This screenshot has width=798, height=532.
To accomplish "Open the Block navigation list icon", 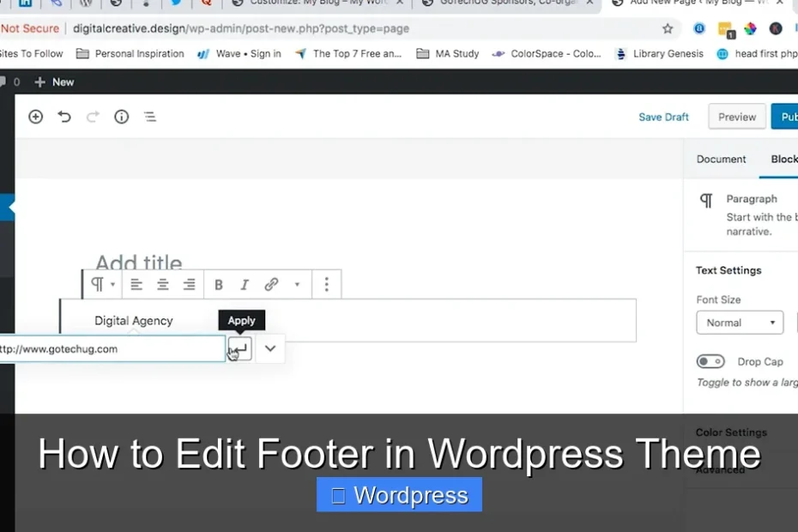I will [x=150, y=117].
